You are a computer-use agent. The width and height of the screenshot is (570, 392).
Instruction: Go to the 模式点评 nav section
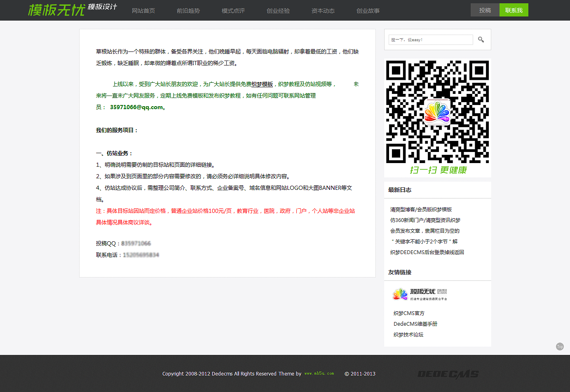pyautogui.click(x=233, y=11)
